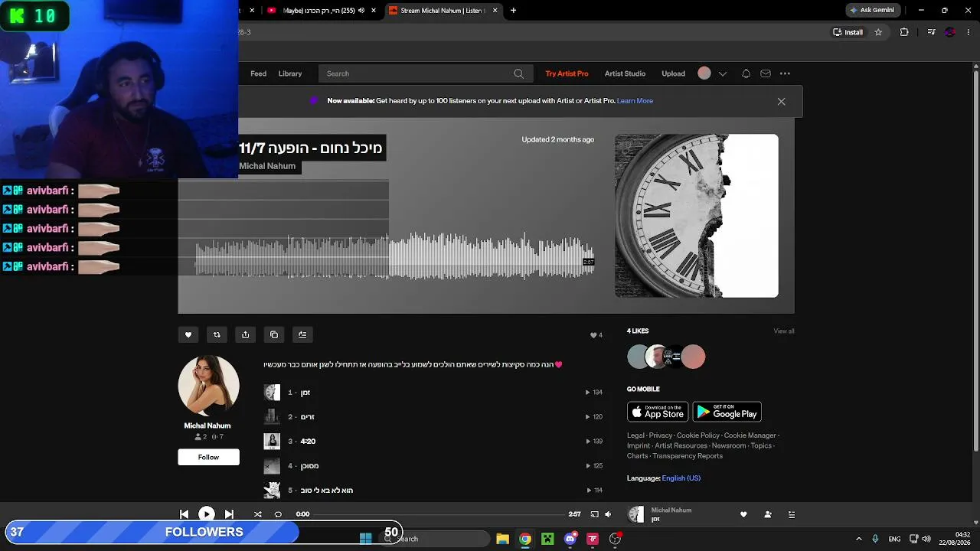Click the player progress bar
980x551 pixels.
point(439,514)
